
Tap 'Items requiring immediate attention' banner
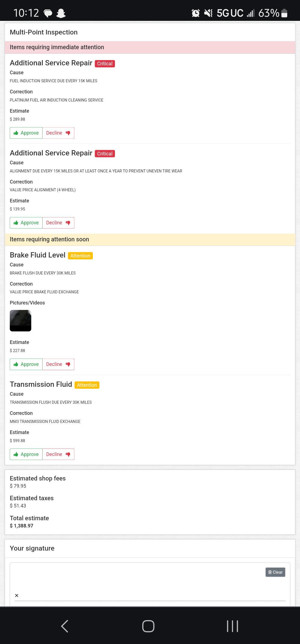[x=150, y=47]
